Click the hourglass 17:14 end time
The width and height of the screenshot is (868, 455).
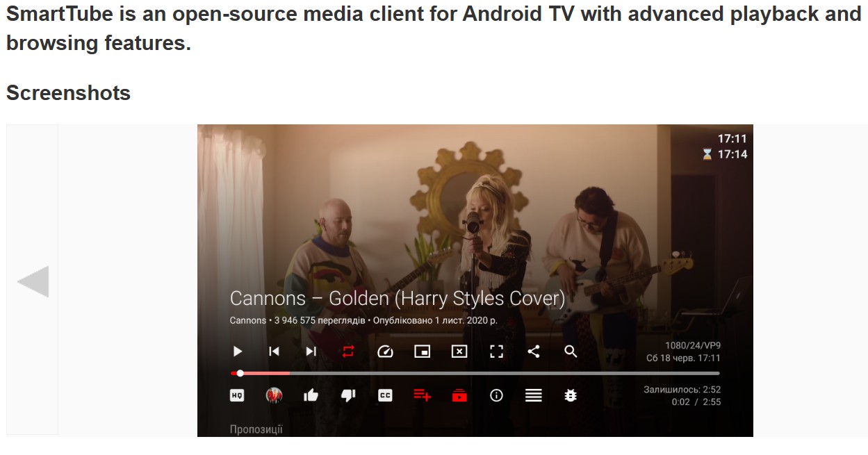coord(725,154)
